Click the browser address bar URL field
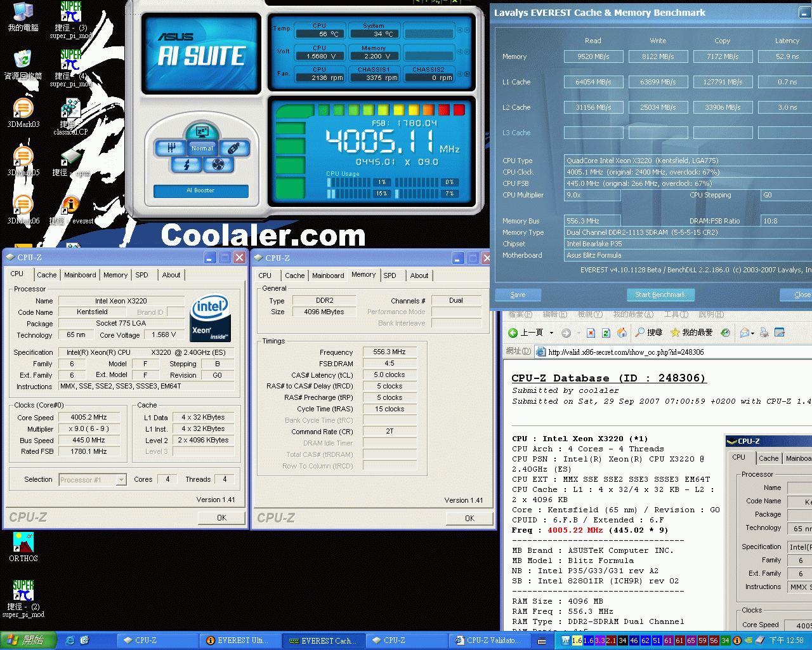 [673, 352]
